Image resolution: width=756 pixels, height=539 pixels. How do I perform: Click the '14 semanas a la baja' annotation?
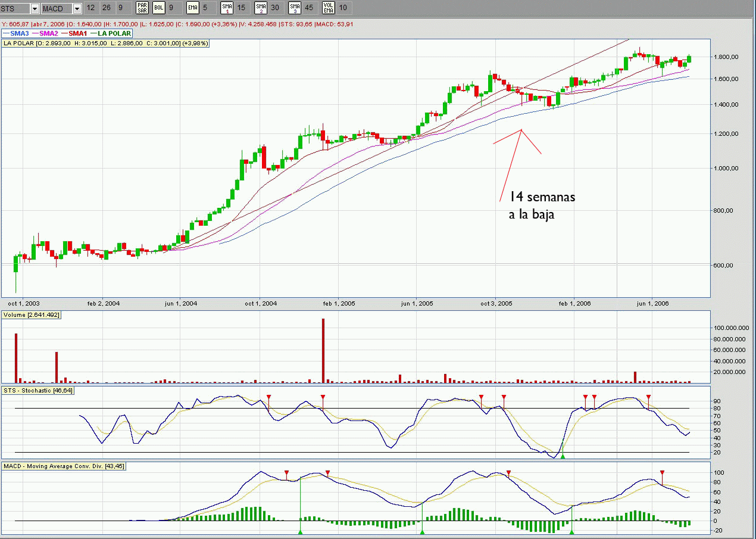(x=542, y=205)
